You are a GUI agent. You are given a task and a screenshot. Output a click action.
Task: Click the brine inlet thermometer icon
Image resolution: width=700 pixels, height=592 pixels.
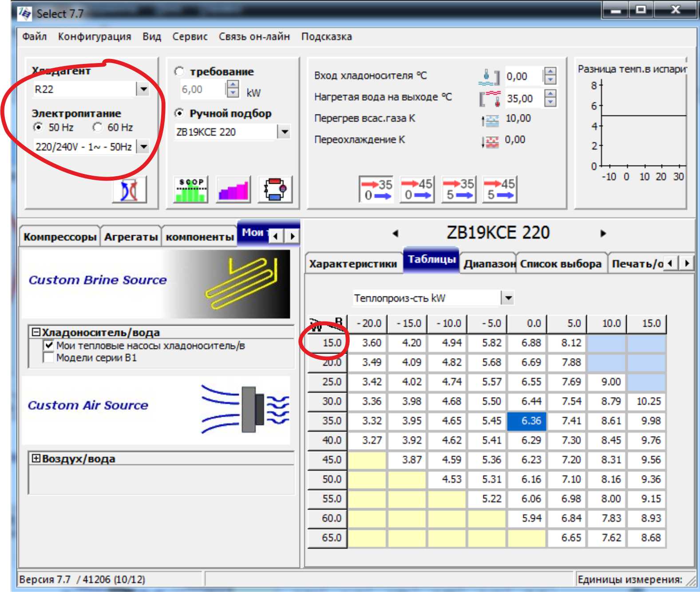489,77
